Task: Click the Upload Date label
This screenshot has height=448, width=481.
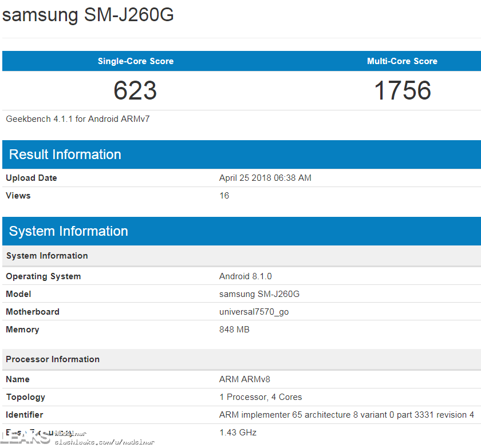Action: point(31,178)
